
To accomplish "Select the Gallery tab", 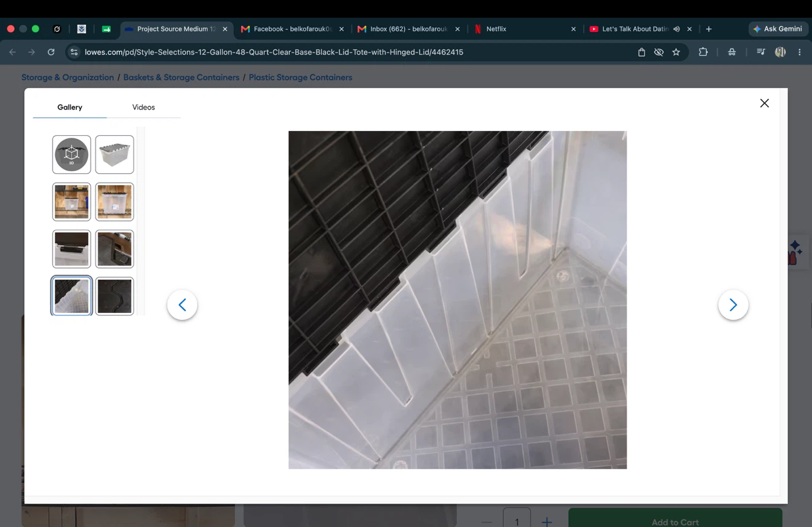I will coord(70,107).
